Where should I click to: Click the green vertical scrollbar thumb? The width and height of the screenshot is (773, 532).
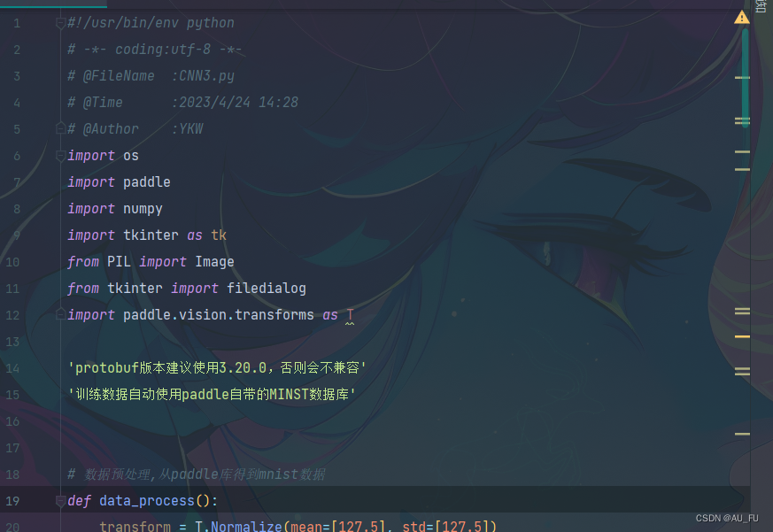[746, 78]
